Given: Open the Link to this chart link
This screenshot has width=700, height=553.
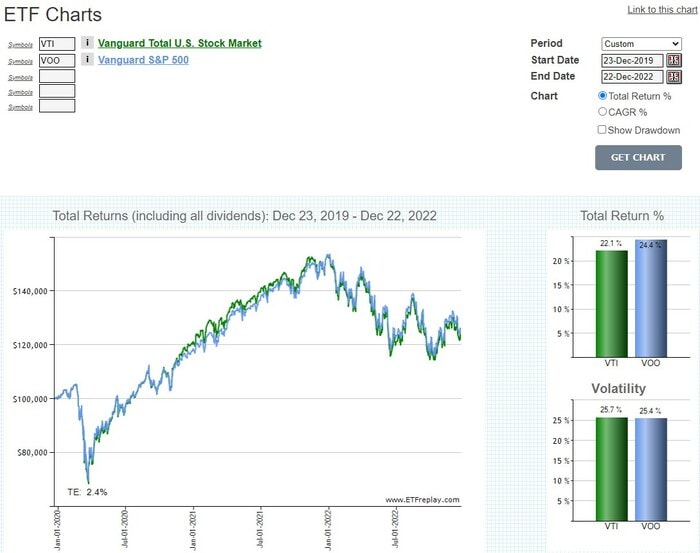Looking at the screenshot, I should tap(662, 9).
